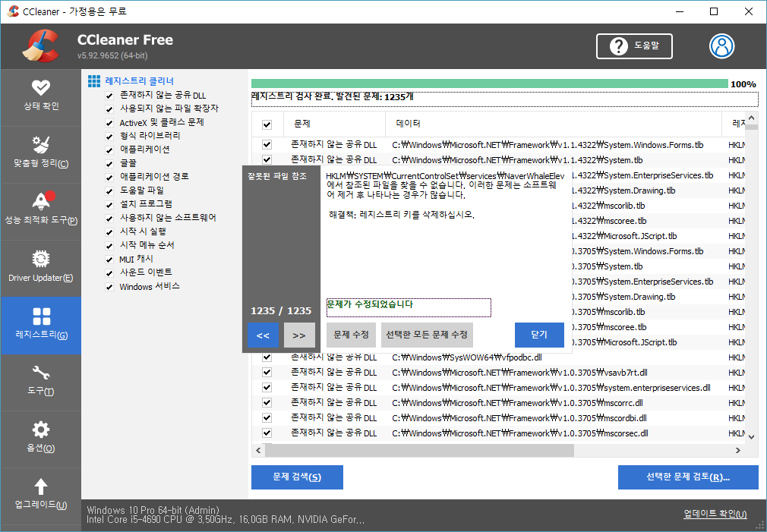
Task: Click the right arrow of the horizontal scrollbar
Action: point(737,450)
